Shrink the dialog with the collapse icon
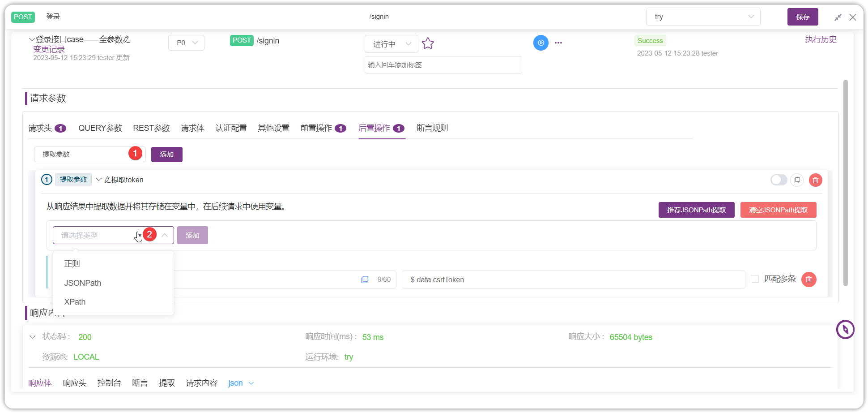The height and width of the screenshot is (413, 868). pyautogui.click(x=838, y=17)
